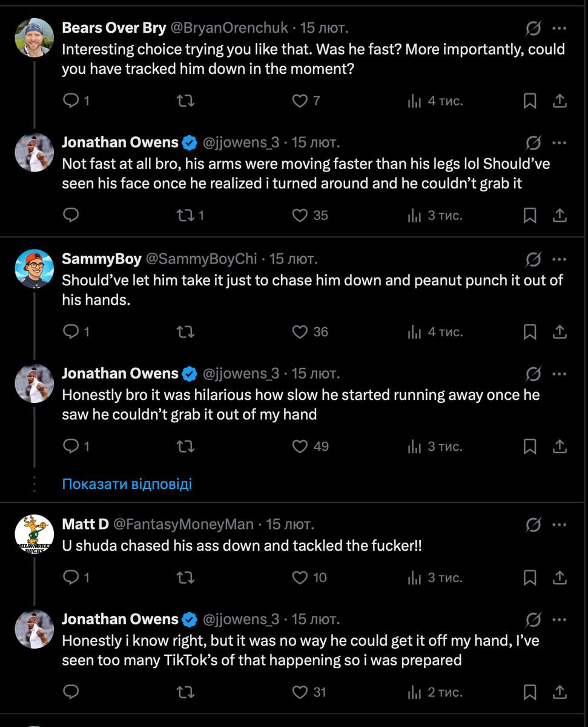Click Matt D's Milwaukee Bucks avatar
The width and height of the screenshot is (588, 727).
(x=34, y=534)
